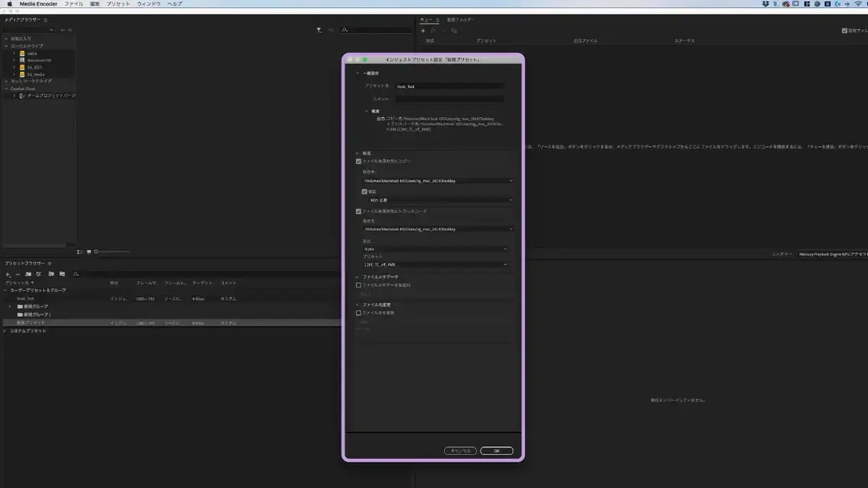
Task: Open the 1280_TC_off_4MB preset dropdown
Action: click(435, 265)
